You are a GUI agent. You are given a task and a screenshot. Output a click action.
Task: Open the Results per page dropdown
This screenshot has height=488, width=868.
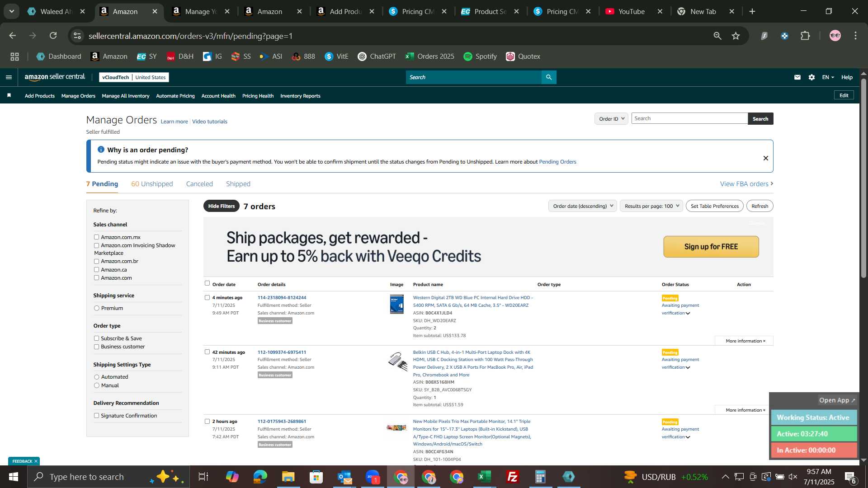(651, 206)
